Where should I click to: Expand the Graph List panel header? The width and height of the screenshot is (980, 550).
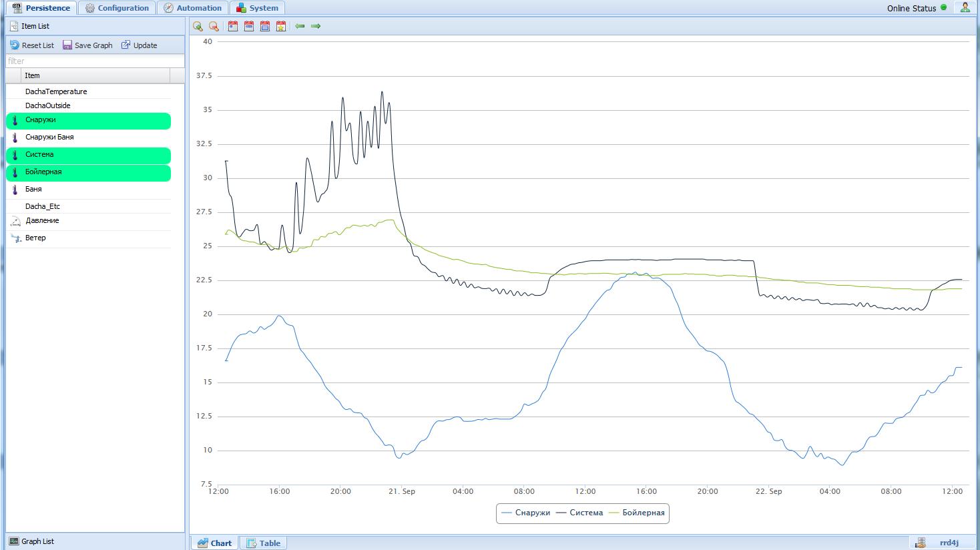[x=95, y=541]
